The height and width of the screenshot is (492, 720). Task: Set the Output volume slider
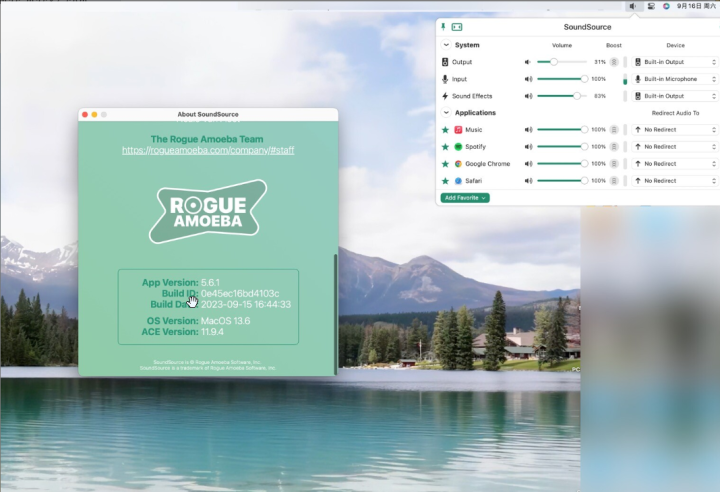click(x=562, y=62)
